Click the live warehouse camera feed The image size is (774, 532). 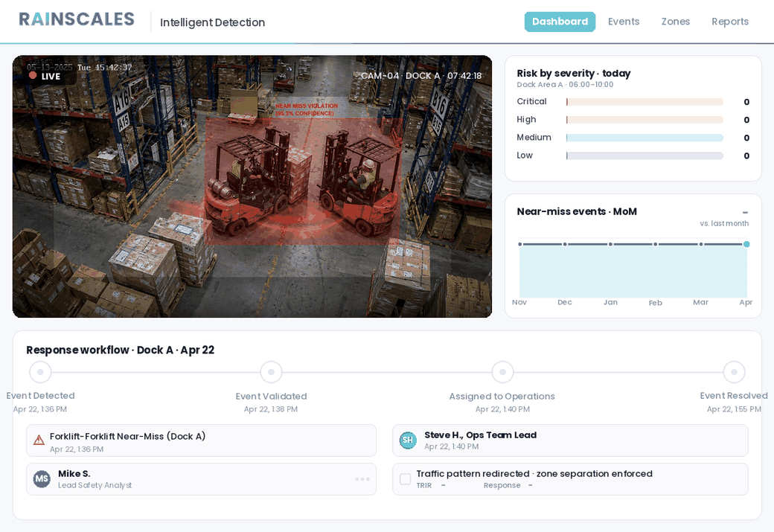[252, 186]
